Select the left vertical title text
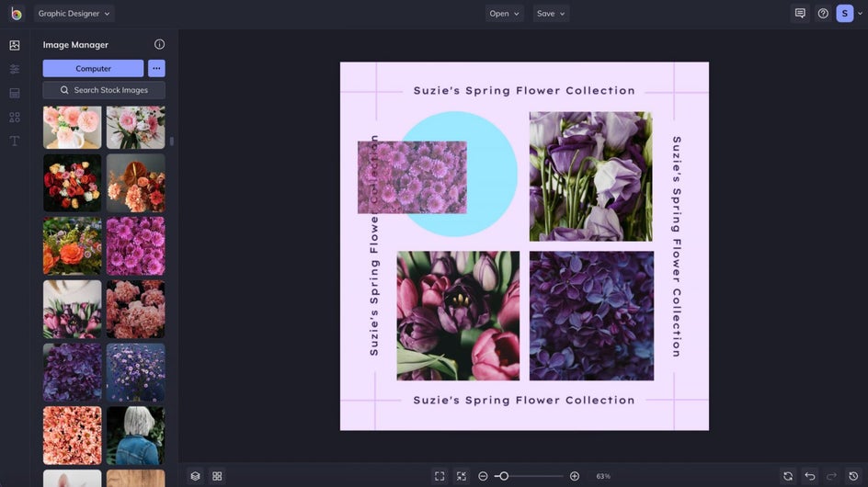This screenshot has height=487, width=868. tap(374, 245)
